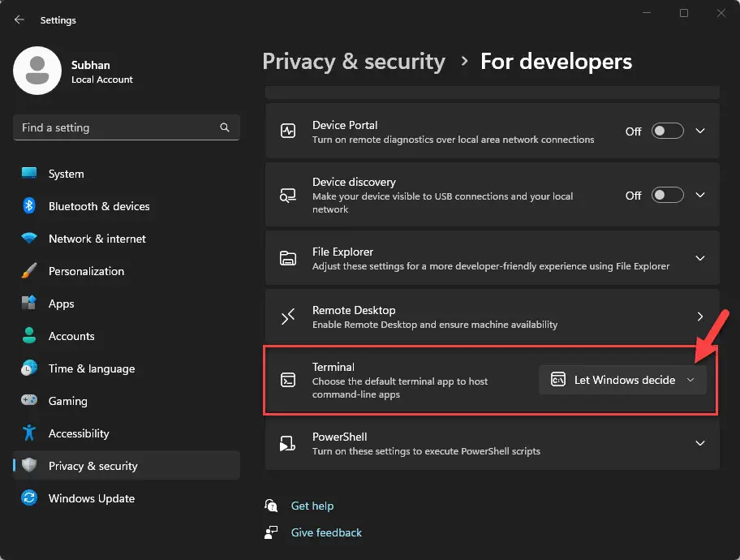Click the Device discovery icon
The width and height of the screenshot is (740, 560).
point(288,195)
